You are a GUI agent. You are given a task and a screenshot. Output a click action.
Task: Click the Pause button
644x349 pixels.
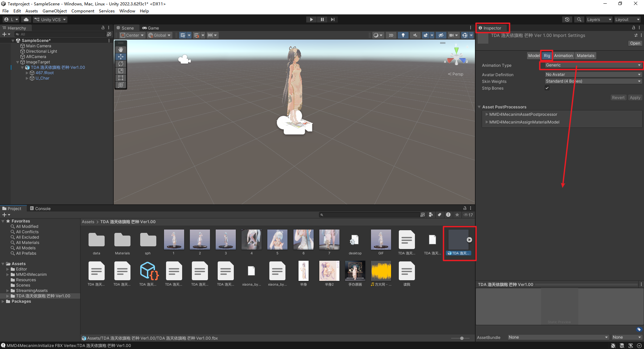point(322,19)
